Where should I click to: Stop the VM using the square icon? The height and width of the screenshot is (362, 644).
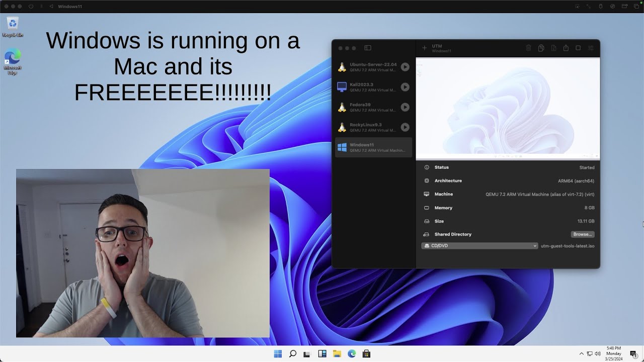coord(578,48)
